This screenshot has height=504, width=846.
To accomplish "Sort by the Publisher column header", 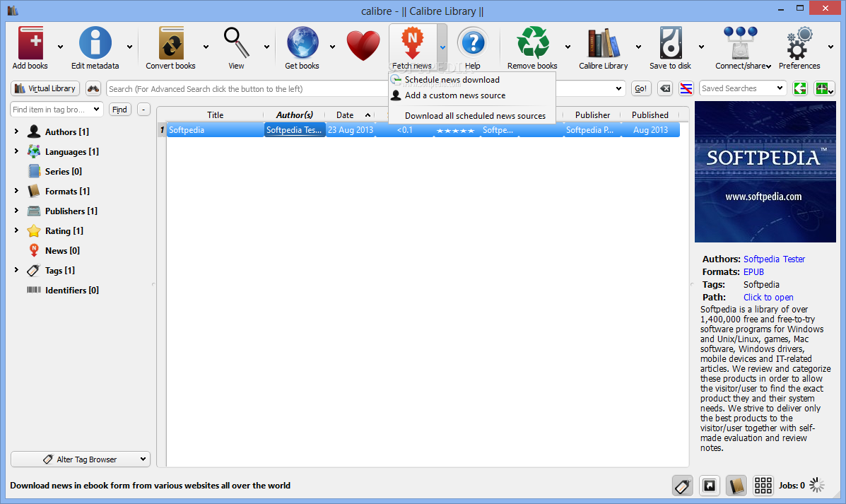I will click(592, 115).
